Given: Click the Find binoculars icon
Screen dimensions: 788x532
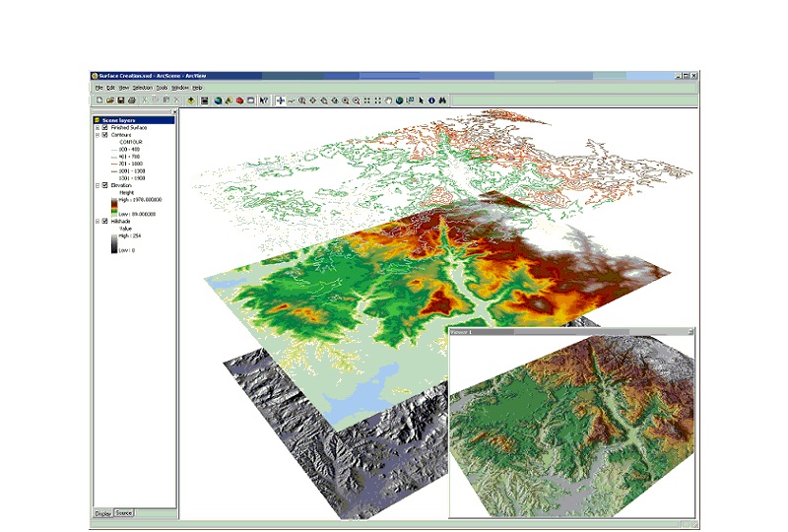Looking at the screenshot, I should [443, 100].
